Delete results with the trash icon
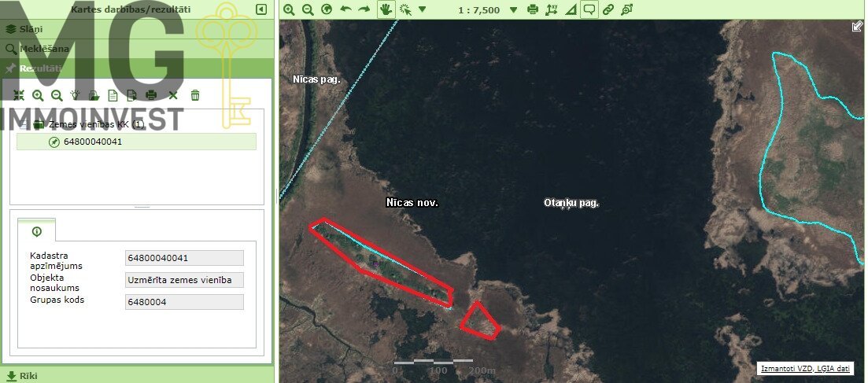868x383 pixels. coord(195,95)
